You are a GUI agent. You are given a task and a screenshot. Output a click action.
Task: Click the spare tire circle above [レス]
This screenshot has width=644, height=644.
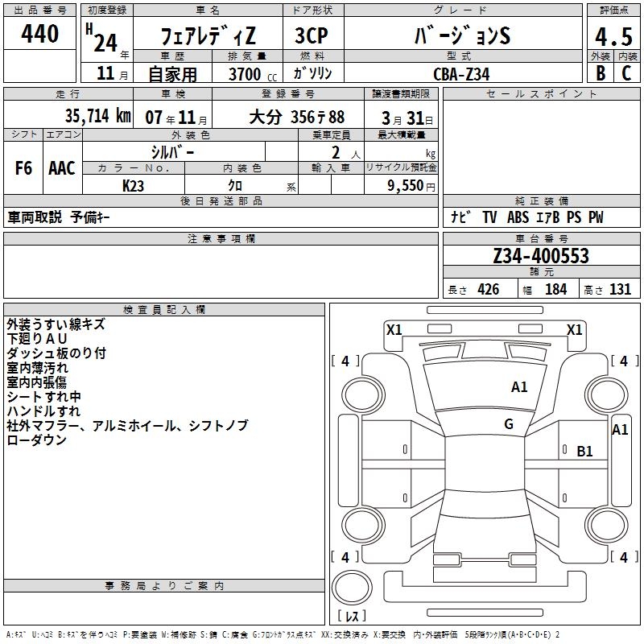click(x=352, y=588)
